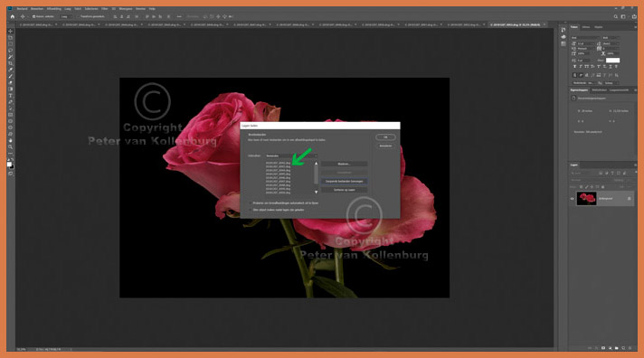Open the Laag dropdown in options bar
The image size is (644, 358).
(66, 17)
